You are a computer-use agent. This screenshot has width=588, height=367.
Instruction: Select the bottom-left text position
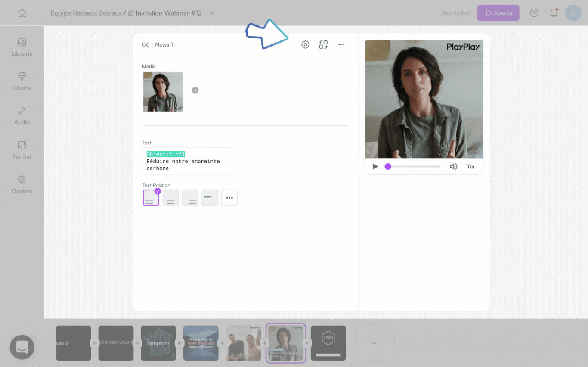[x=151, y=198]
